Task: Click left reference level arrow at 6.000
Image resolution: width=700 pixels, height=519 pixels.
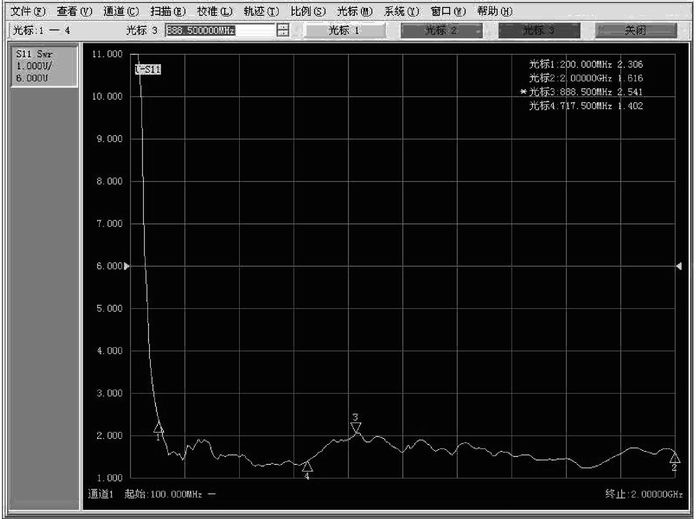Action: point(126,266)
